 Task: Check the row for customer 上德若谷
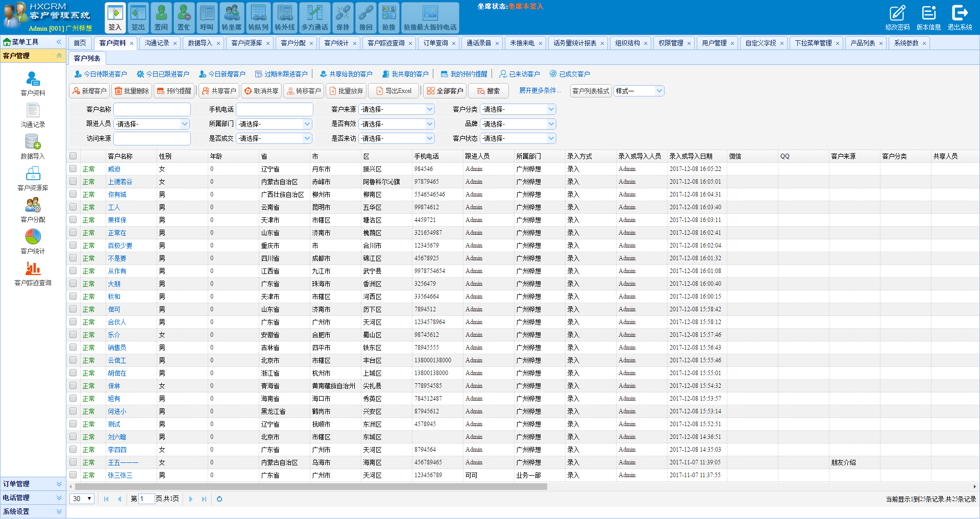click(x=73, y=182)
